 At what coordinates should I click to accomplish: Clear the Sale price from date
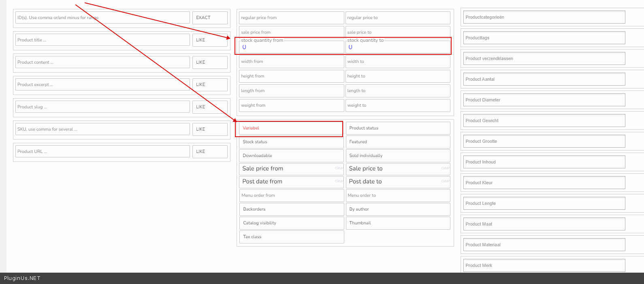pos(339,168)
